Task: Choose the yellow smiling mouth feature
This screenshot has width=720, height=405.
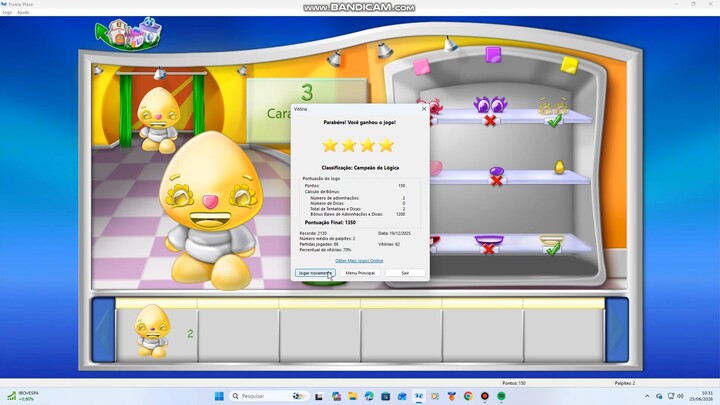Action: pos(551,240)
